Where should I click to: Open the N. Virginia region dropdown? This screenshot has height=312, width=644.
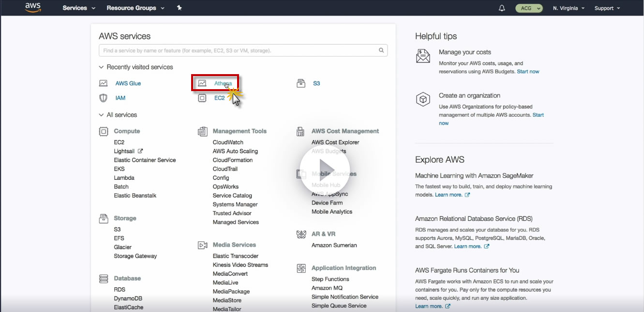click(569, 8)
